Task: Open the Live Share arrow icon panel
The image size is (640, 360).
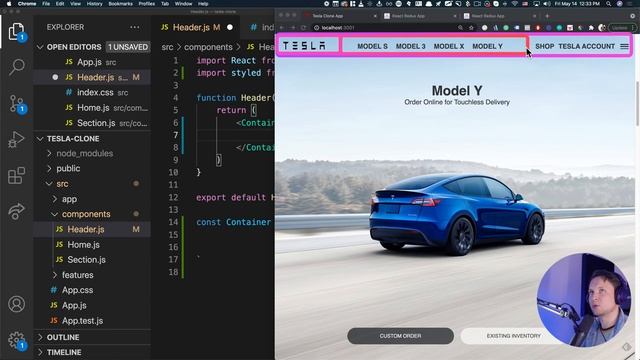Action: click(16, 211)
